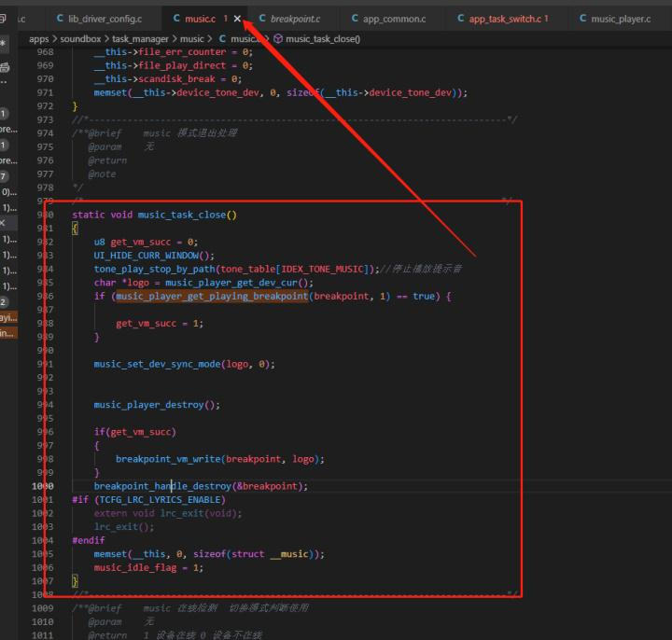Click the breakpoint_vm_write call
672x640 pixels.
click(x=220, y=459)
